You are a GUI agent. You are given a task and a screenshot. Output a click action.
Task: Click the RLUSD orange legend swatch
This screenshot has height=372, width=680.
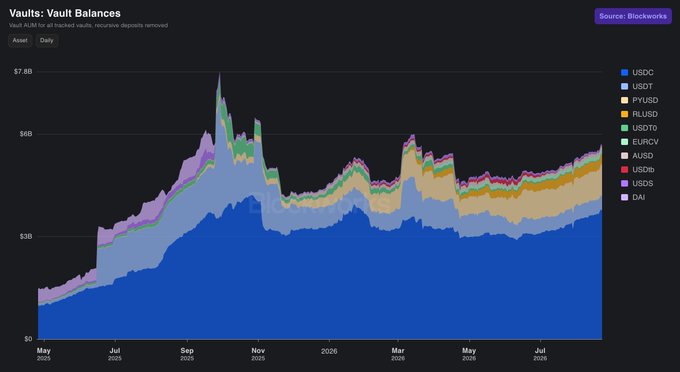[624, 114]
